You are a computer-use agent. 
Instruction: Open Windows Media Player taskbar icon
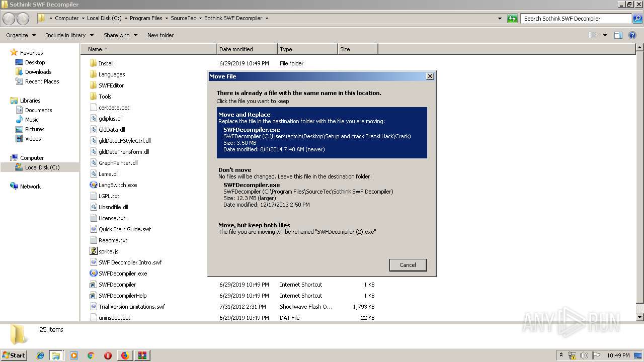tap(74, 355)
